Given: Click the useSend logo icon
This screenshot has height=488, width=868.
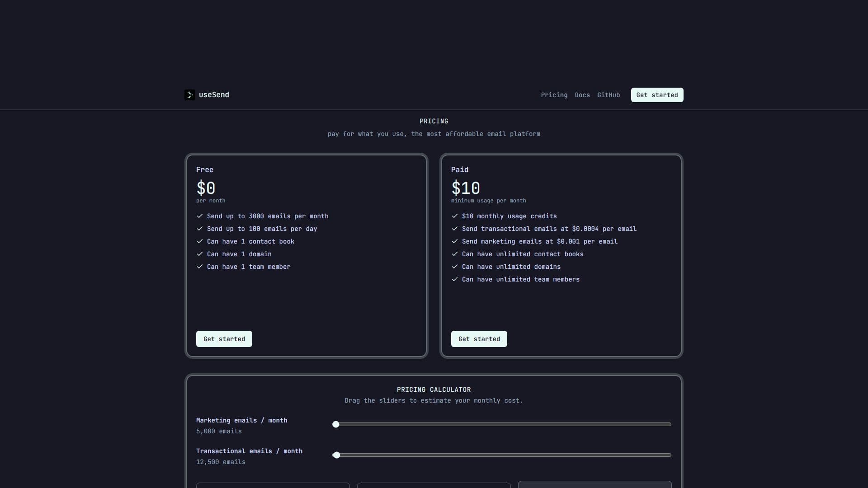Looking at the screenshot, I should (x=190, y=95).
